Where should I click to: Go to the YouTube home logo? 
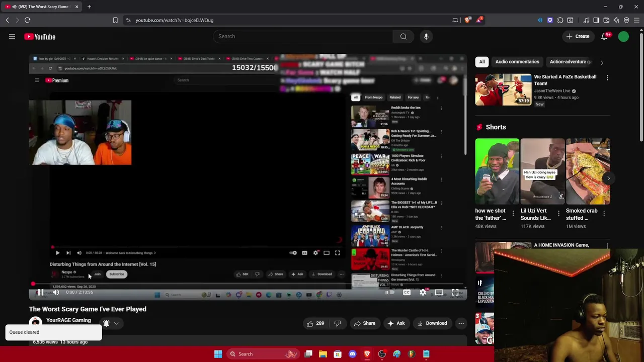point(40,37)
